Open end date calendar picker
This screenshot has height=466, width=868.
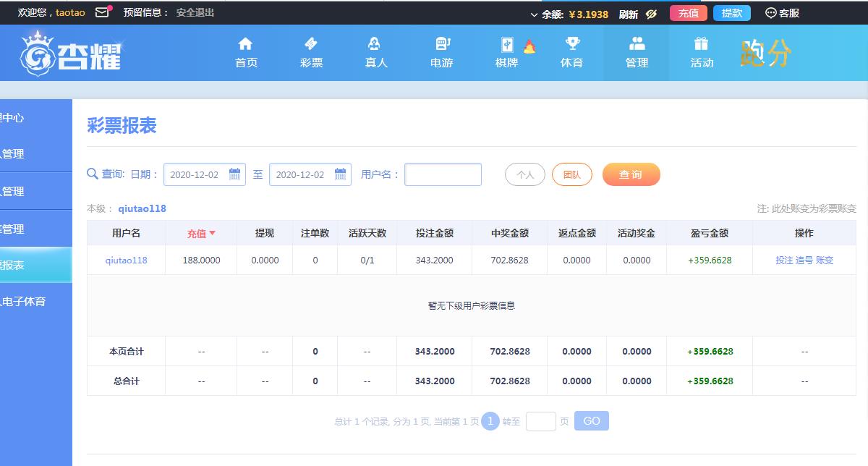[340, 174]
